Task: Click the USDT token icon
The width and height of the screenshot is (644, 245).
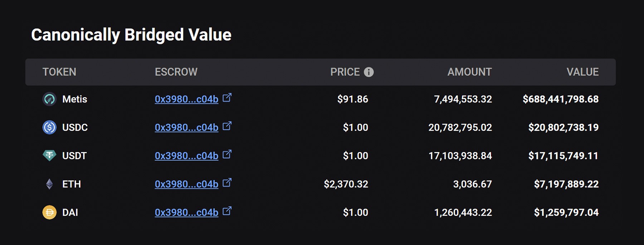Action: click(x=49, y=155)
